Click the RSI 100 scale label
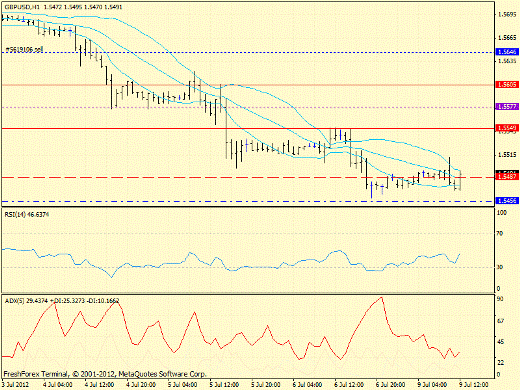Image resolution: width=520 pixels, height=390 pixels. click(x=501, y=212)
